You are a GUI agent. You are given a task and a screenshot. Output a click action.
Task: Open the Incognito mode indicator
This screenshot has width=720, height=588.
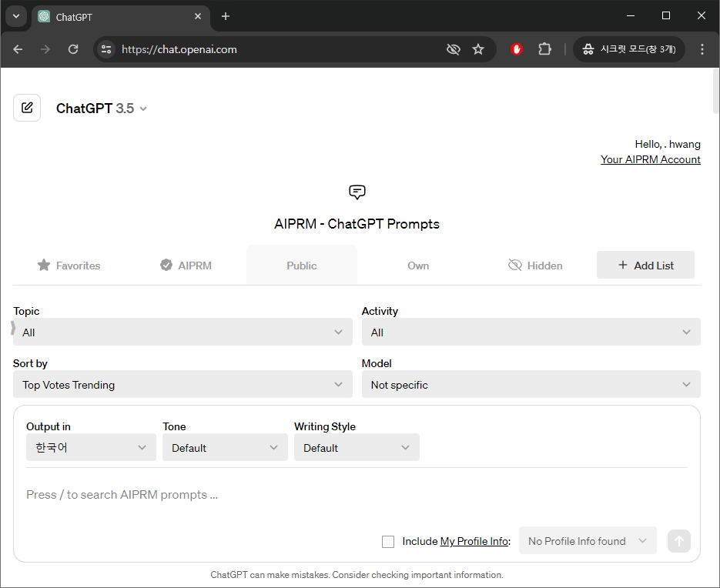(628, 49)
